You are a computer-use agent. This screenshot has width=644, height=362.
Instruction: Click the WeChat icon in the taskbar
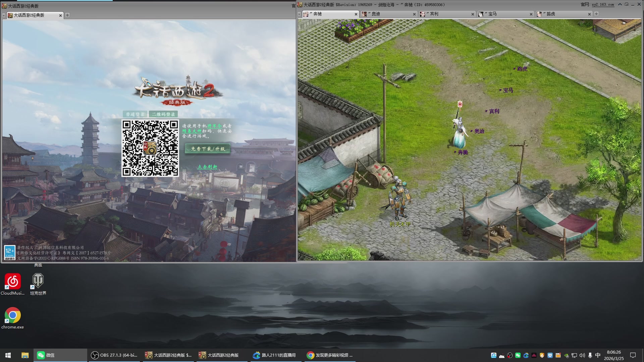[x=41, y=355]
